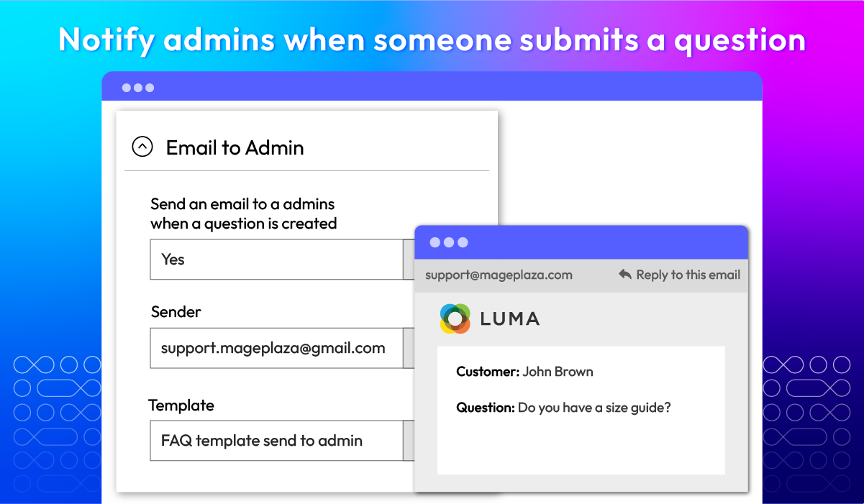This screenshot has width=864, height=504.
Task: Collapse the Email to Admin chevron icon
Action: (142, 147)
